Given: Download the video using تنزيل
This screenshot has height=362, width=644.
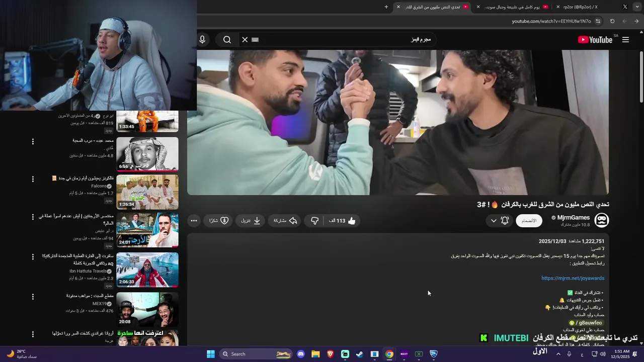Looking at the screenshot, I should point(251,221).
